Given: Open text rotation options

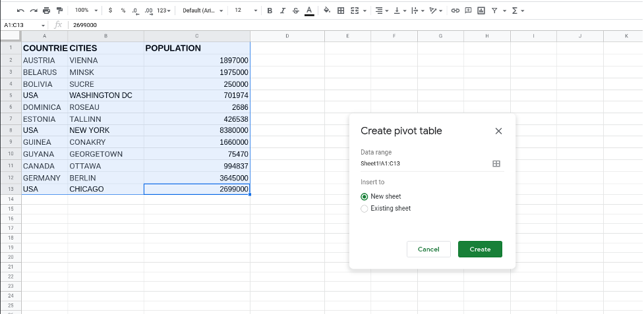Looking at the screenshot, I should 436,11.
